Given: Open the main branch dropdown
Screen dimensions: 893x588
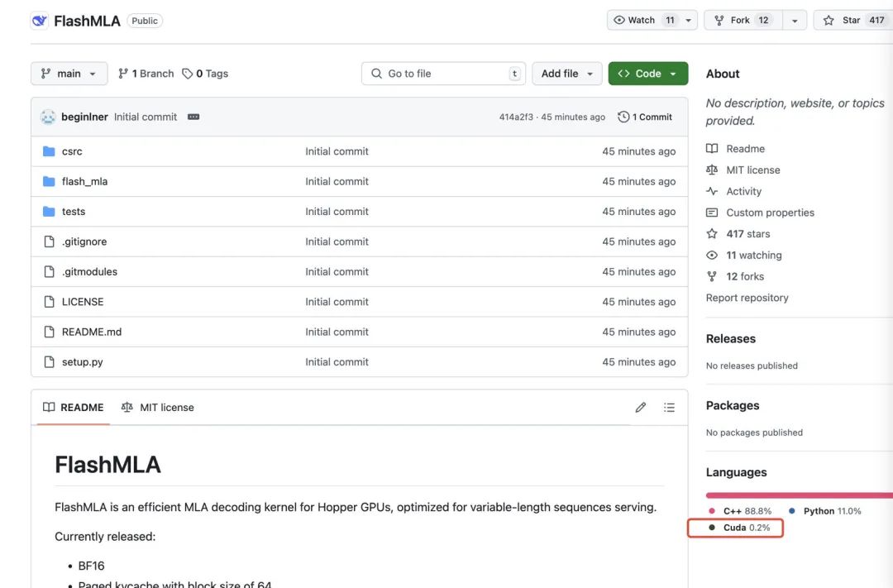Looking at the screenshot, I should (69, 74).
